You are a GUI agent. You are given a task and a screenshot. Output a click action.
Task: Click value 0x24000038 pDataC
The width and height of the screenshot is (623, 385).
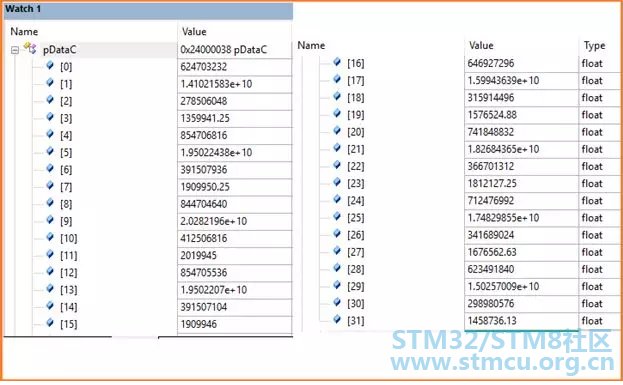tap(223, 50)
